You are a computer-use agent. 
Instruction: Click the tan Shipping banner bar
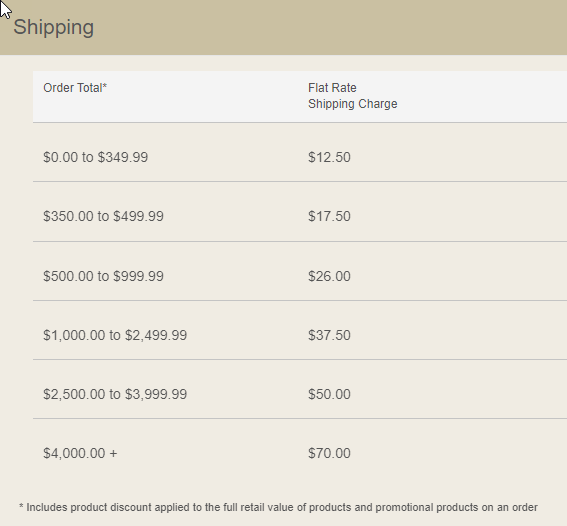(284, 27)
